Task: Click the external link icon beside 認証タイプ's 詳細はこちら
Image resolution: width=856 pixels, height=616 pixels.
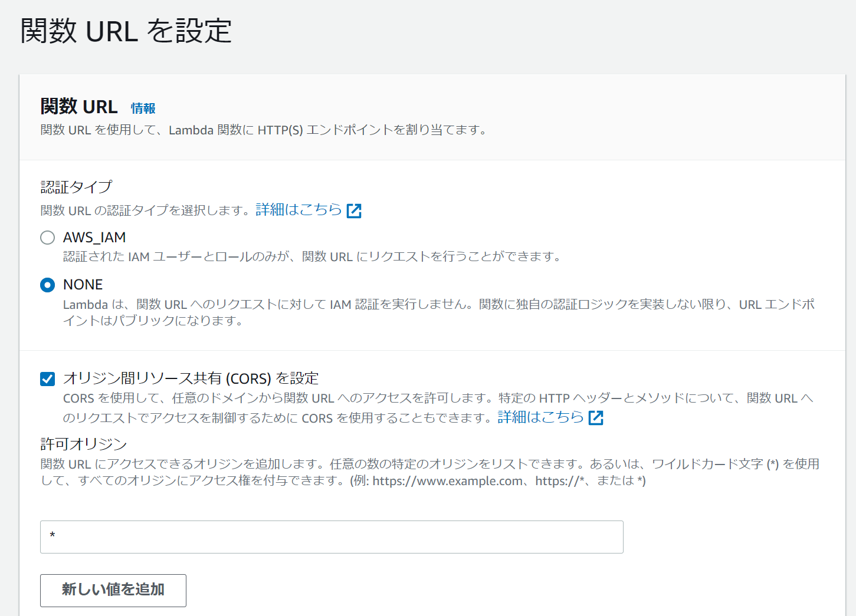Action: click(354, 210)
